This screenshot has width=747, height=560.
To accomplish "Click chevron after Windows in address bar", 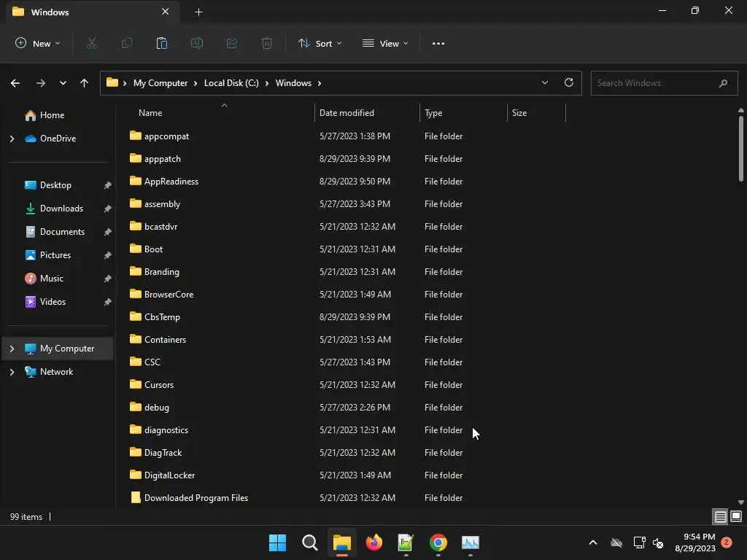I will pos(320,83).
